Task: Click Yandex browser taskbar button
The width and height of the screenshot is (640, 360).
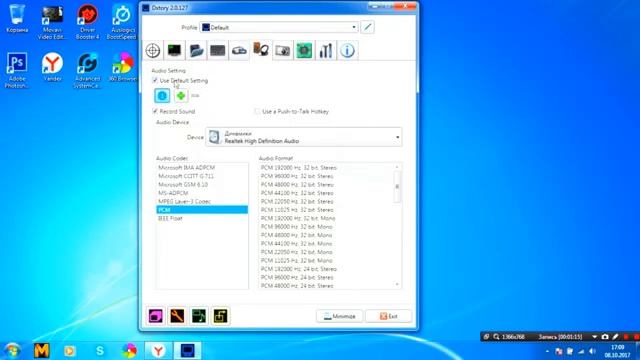Action: (158, 351)
